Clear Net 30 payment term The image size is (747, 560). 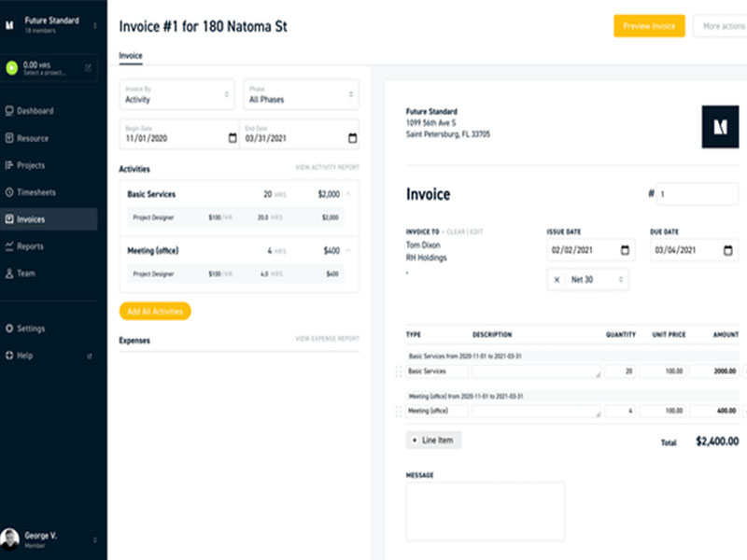tap(557, 279)
